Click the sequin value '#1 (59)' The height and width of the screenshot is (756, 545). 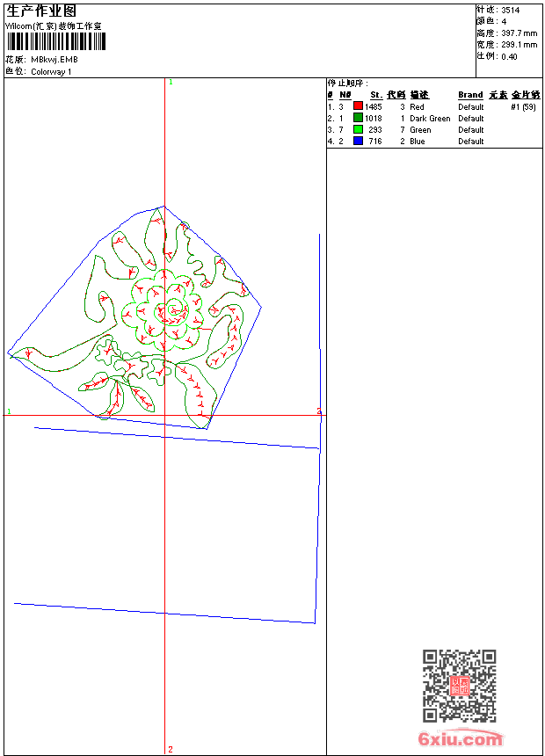point(523,106)
